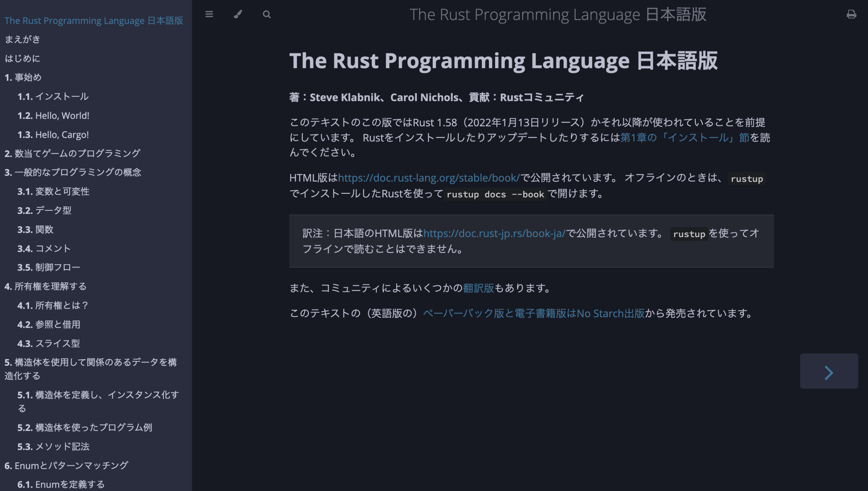Screen dimensions: 868x491
Task: Open section 4.1. 所有権とは？
Action: pyautogui.click(x=53, y=305)
